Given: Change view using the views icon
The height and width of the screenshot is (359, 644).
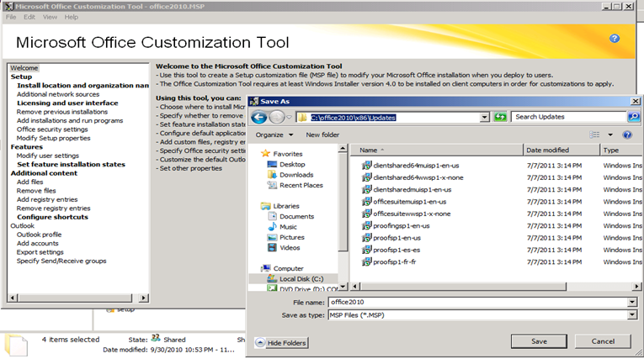Looking at the screenshot, I should (x=594, y=135).
